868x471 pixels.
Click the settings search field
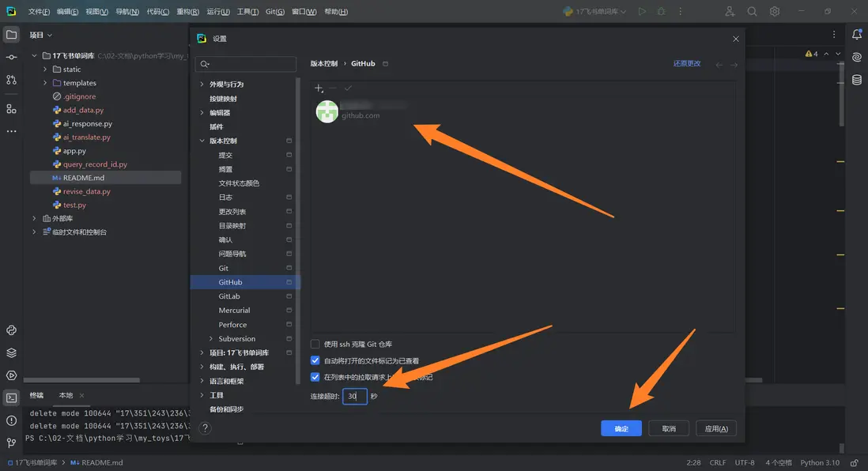point(246,64)
